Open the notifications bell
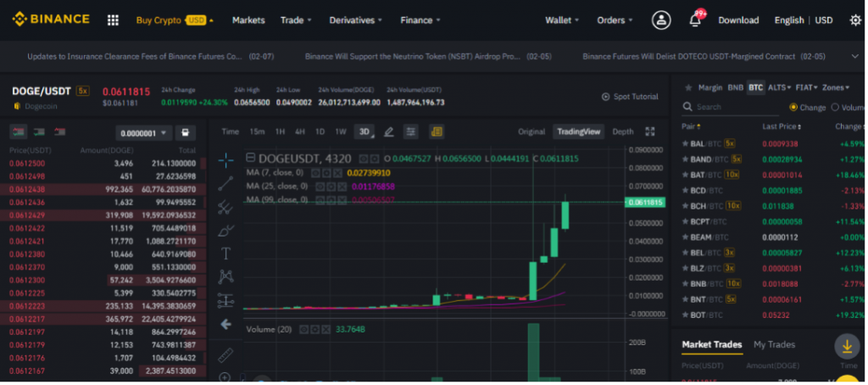The width and height of the screenshot is (868, 385). click(695, 20)
